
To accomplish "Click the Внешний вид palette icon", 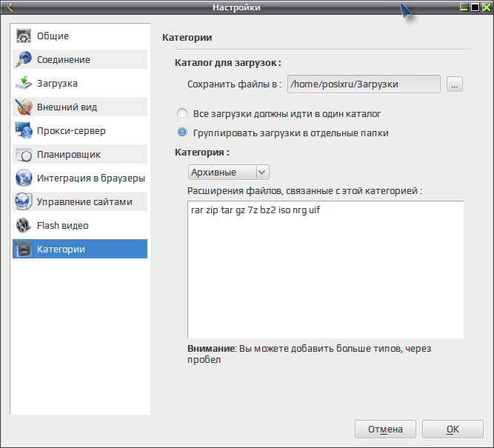I will coord(24,107).
